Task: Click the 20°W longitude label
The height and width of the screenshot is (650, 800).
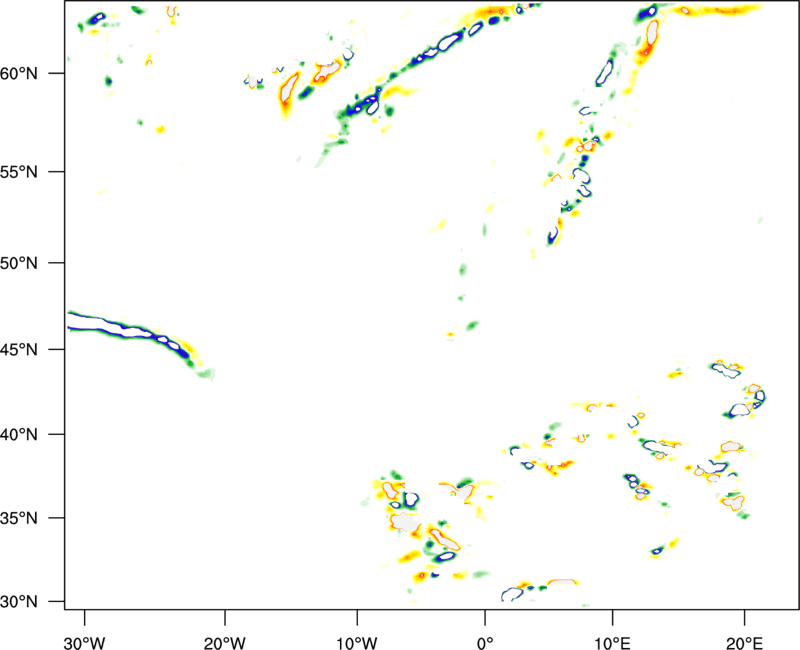Action: (225, 643)
